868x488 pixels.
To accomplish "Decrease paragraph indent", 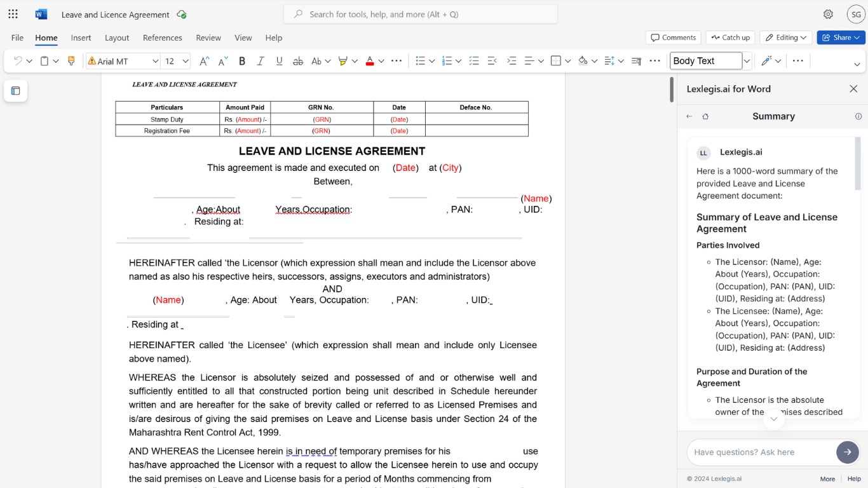I will point(492,61).
